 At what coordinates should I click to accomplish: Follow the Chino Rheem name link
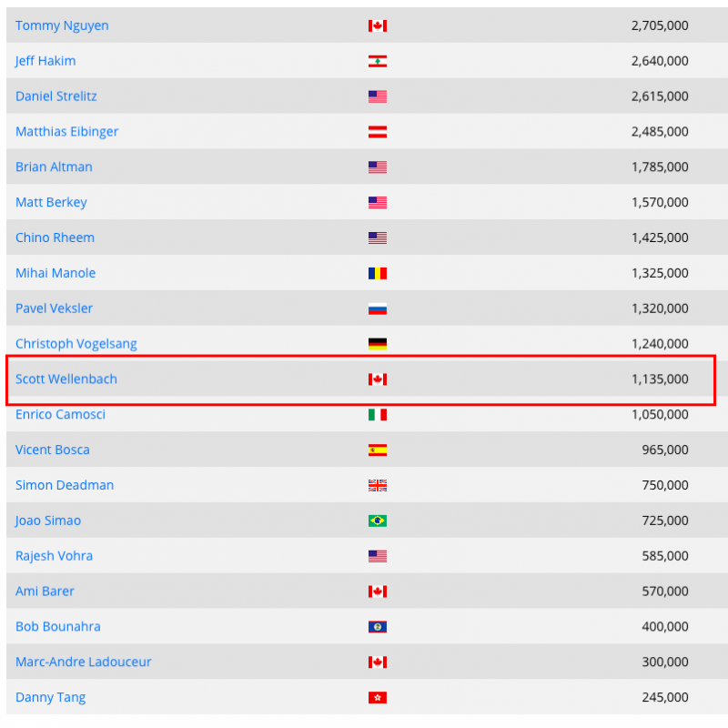(55, 238)
